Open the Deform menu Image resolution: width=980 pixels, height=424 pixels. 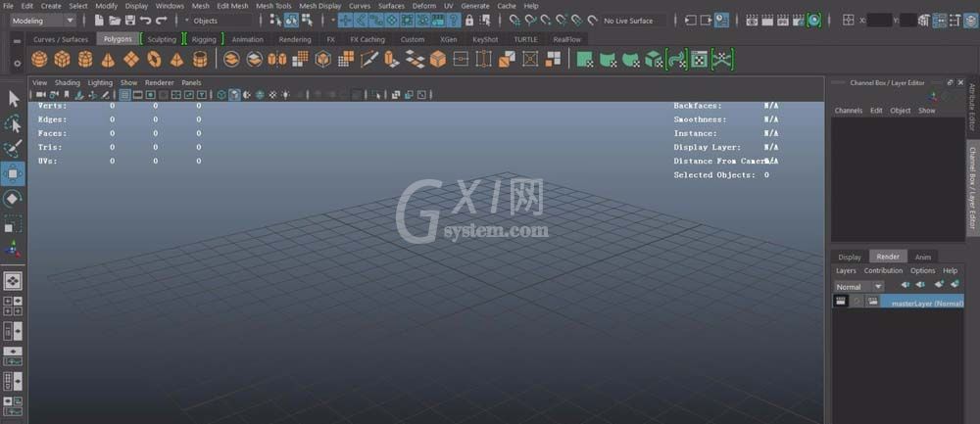423,6
